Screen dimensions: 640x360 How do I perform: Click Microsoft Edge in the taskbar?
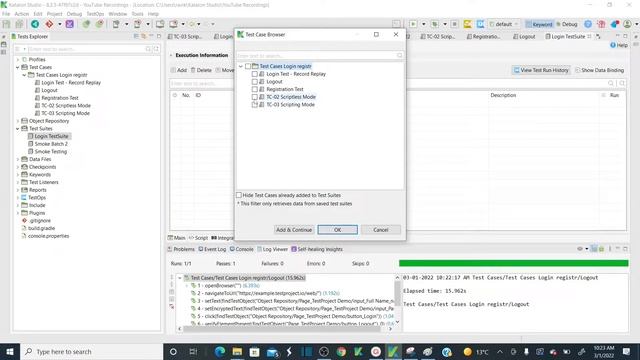pos(220,351)
